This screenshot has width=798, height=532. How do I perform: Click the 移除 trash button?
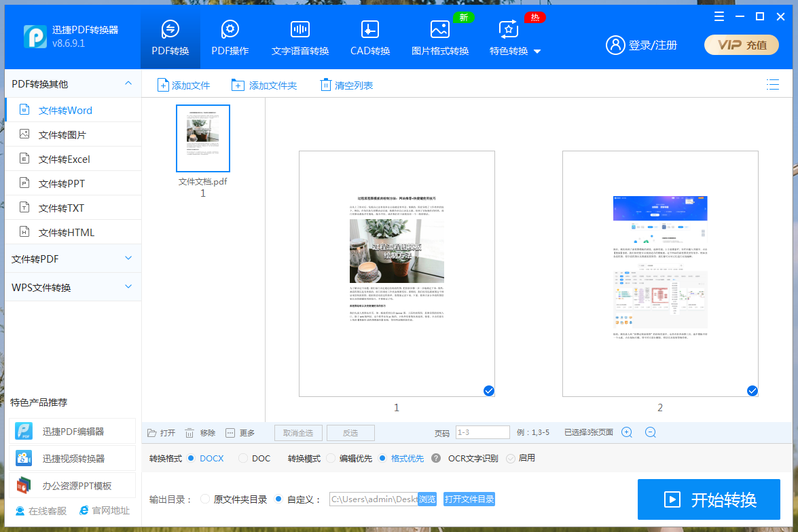[200, 433]
